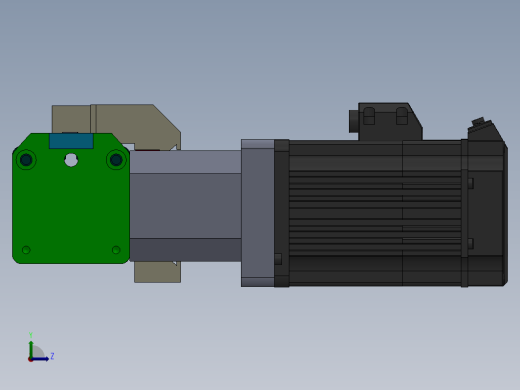The width and height of the screenshot is (520, 390).
Task: Select upper-right counterbored bolt hole on green block
Action: (x=116, y=160)
